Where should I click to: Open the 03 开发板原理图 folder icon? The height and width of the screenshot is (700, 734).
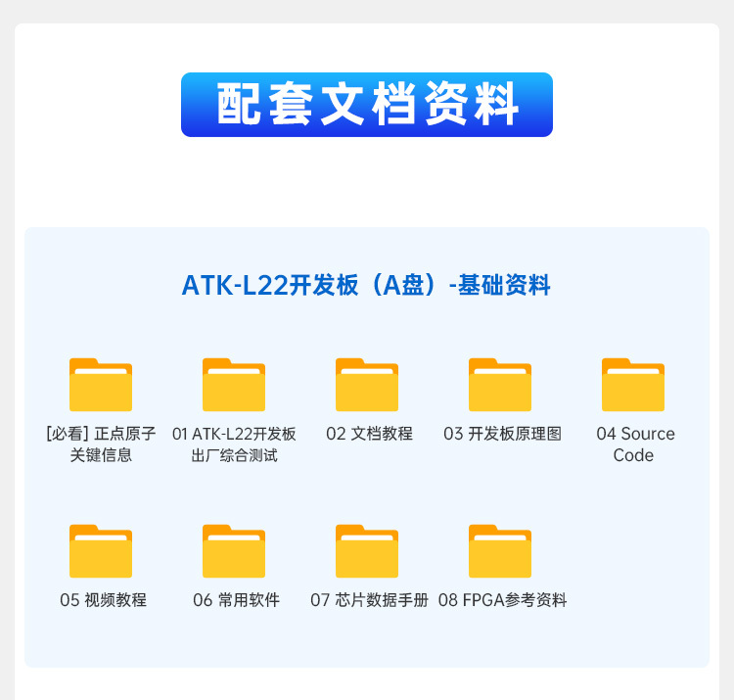click(x=500, y=385)
